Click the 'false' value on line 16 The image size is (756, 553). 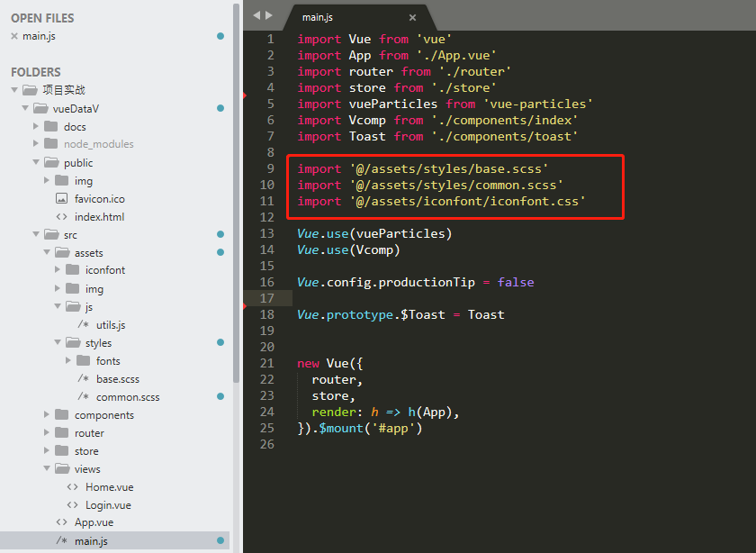[x=516, y=282]
